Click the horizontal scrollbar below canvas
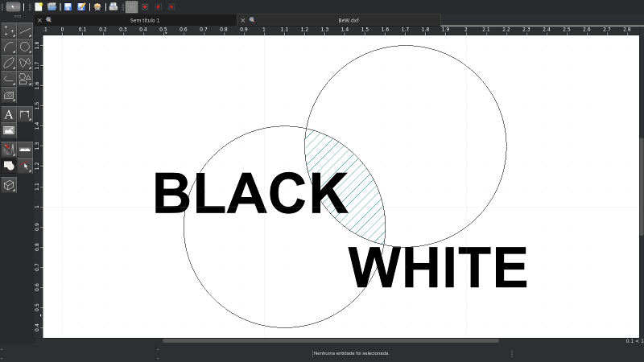 tap(330, 340)
